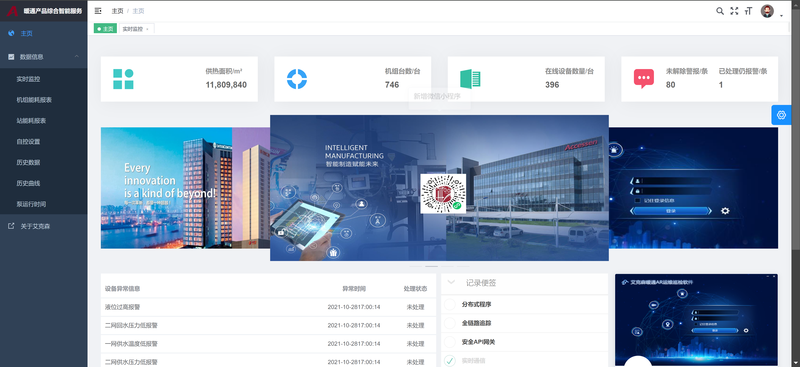Click the red alarm message bubble icon

point(644,79)
